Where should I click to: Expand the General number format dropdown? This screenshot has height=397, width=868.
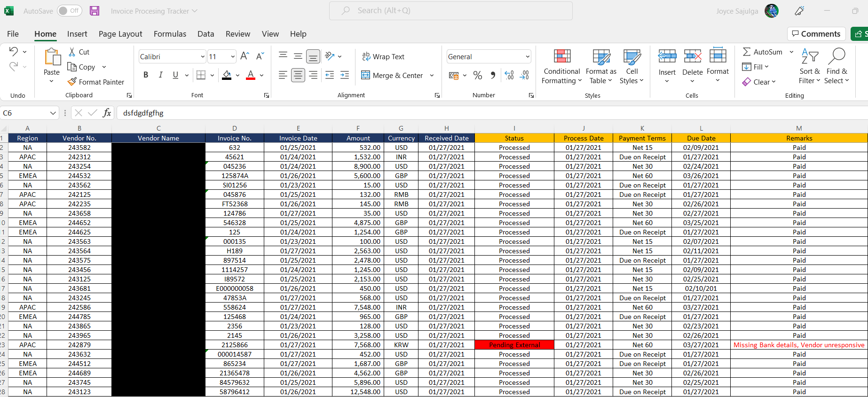[527, 57]
